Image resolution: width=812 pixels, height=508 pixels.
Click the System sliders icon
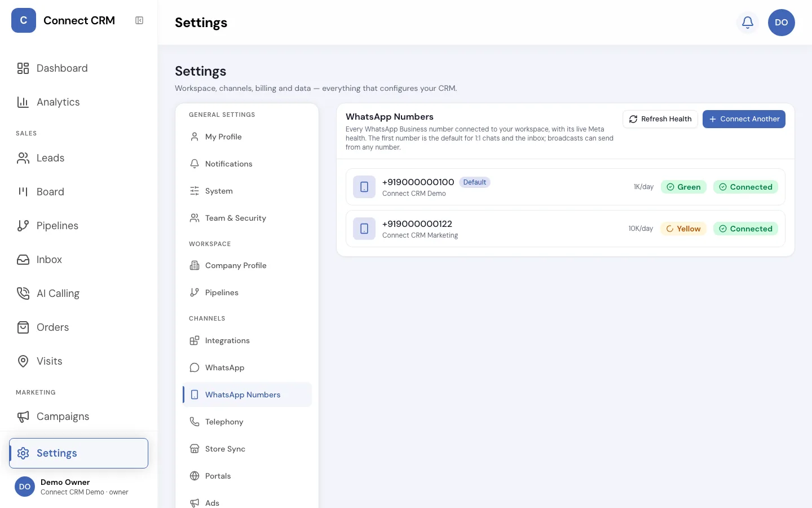(195, 191)
